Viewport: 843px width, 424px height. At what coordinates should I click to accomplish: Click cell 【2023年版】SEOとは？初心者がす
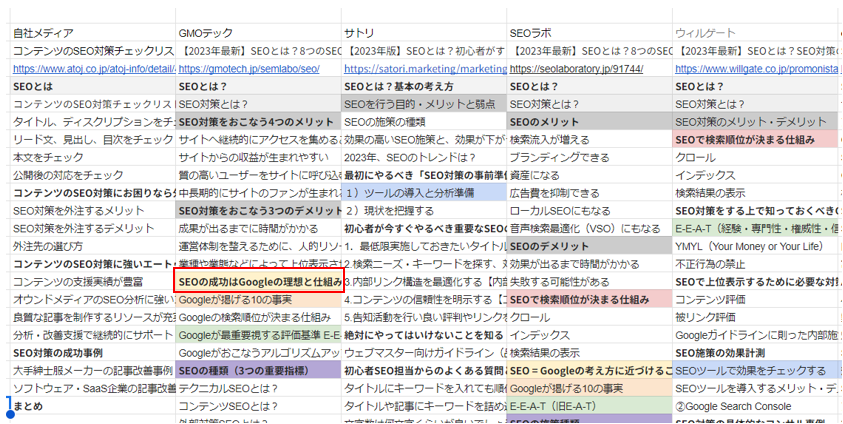tap(424, 51)
